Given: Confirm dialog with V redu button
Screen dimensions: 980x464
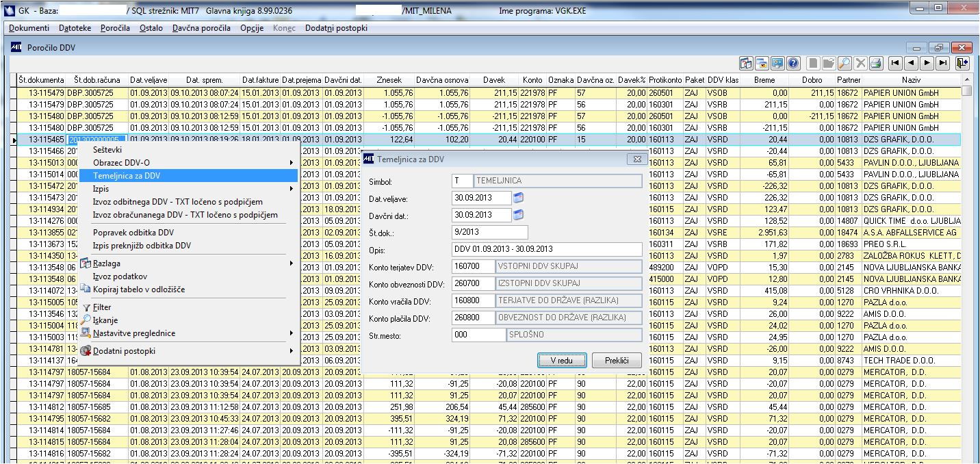Looking at the screenshot, I should [x=562, y=361].
